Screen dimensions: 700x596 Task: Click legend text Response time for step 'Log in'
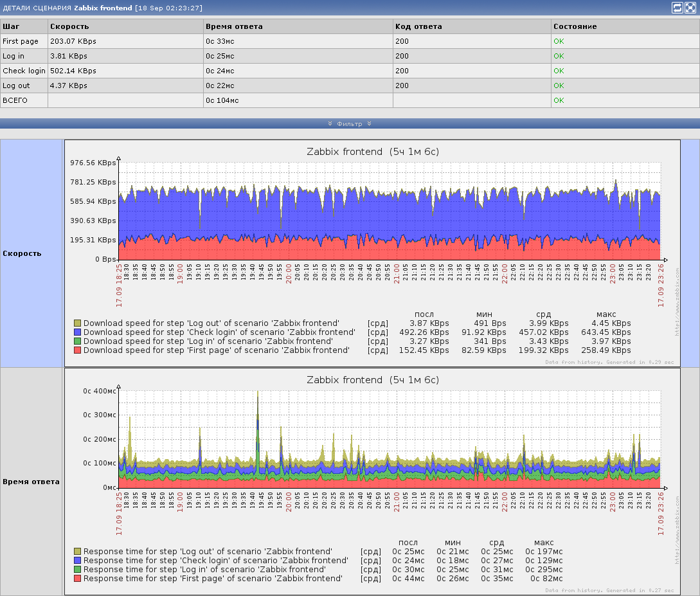tap(204, 569)
